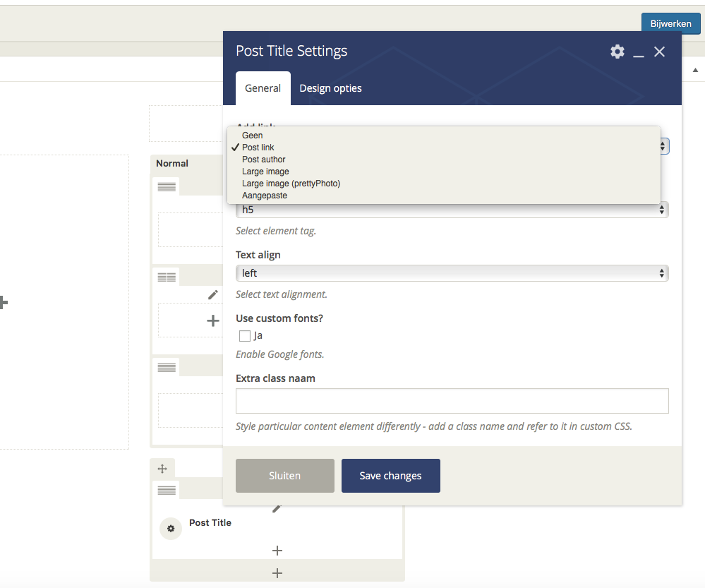This screenshot has height=588, width=705.
Task: Expand the Text align dropdown
Action: (x=452, y=273)
